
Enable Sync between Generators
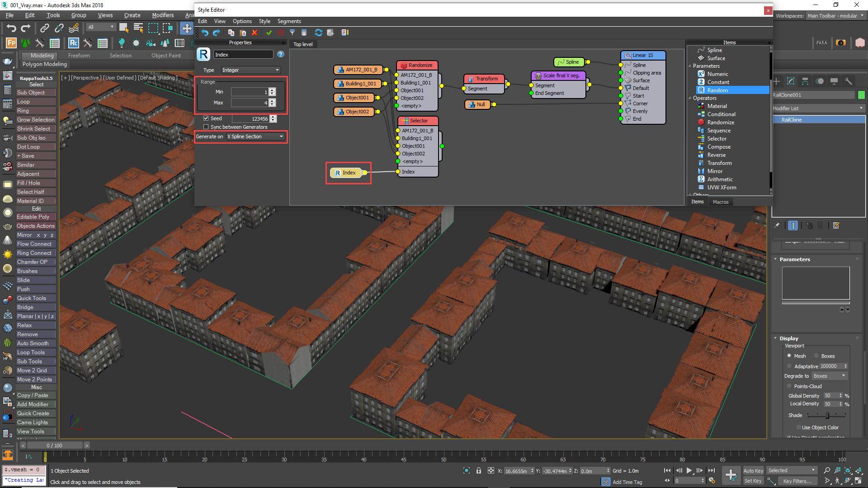click(x=207, y=127)
